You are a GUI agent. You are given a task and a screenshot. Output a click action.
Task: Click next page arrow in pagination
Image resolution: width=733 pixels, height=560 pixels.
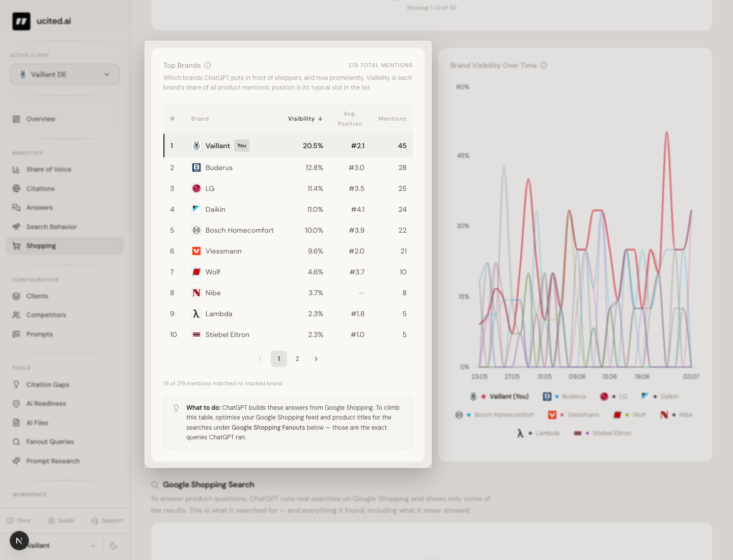pyautogui.click(x=316, y=359)
